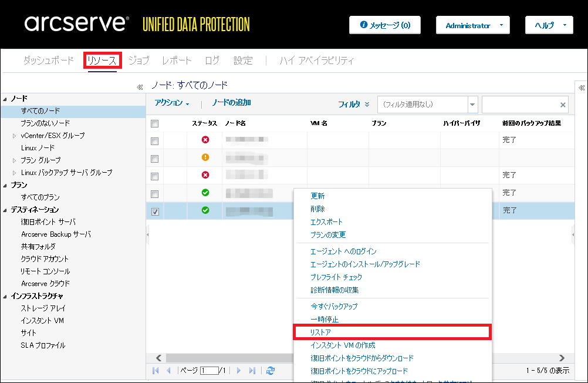Image resolution: width=588 pixels, height=383 pixels.
Task: Check the second node row checkbox
Action: tap(154, 159)
